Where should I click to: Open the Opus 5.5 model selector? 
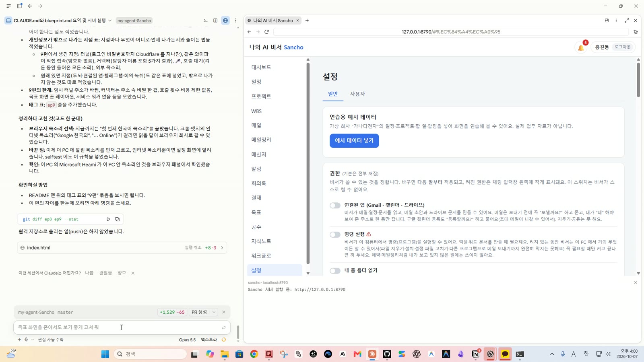187,340
